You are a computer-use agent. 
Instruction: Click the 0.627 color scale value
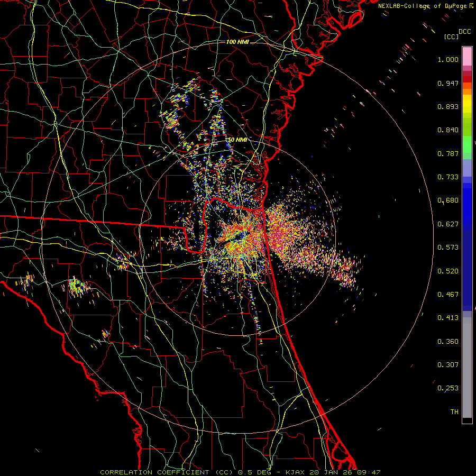[x=448, y=224]
